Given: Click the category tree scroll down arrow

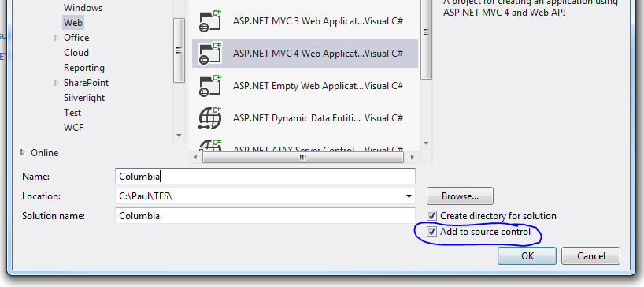Looking at the screenshot, I should coord(179,136).
